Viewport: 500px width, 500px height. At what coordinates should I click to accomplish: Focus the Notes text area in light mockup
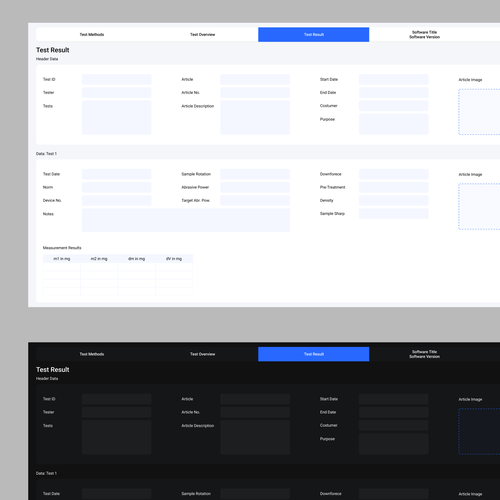point(186,220)
